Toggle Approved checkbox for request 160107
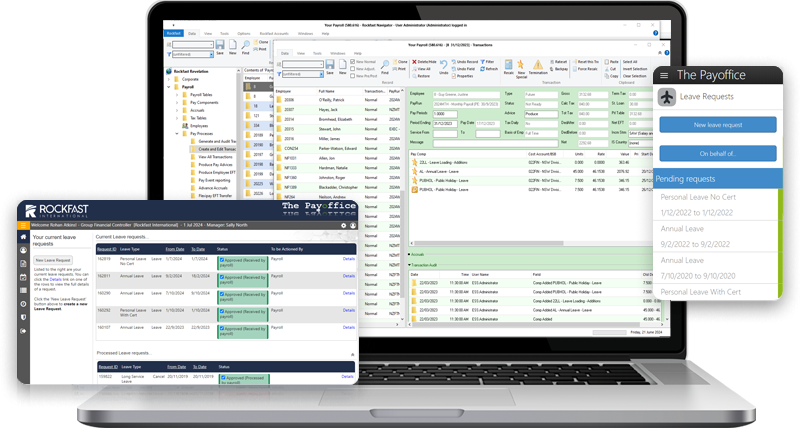The height and width of the screenshot is (429, 800). tap(222, 329)
